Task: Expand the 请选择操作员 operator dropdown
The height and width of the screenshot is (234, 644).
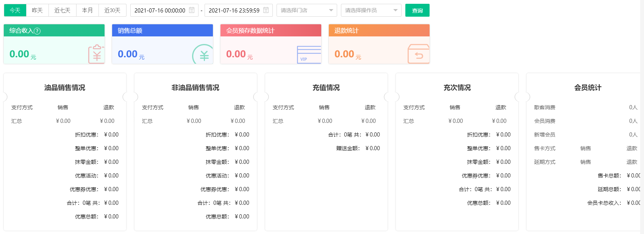Action: [371, 10]
